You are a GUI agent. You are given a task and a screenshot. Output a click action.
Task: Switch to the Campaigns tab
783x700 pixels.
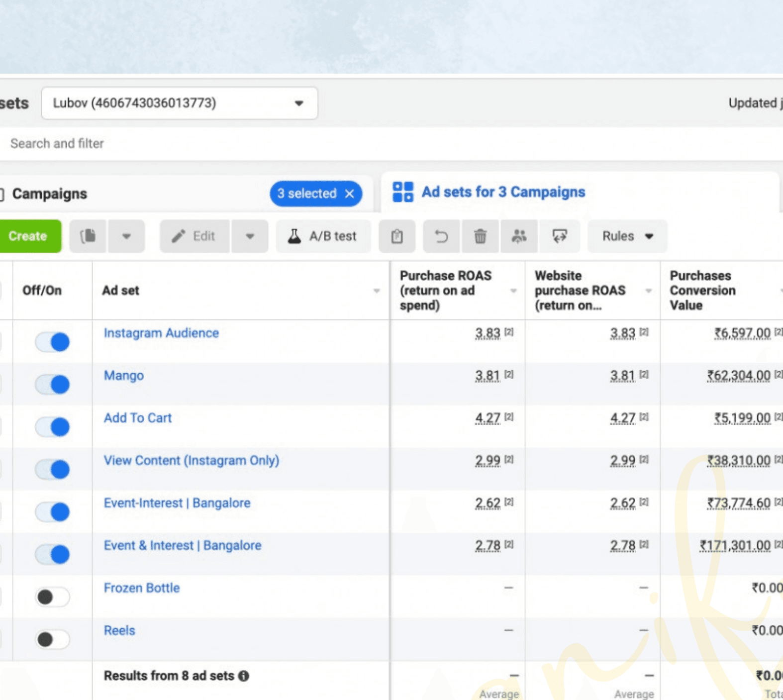(50, 194)
